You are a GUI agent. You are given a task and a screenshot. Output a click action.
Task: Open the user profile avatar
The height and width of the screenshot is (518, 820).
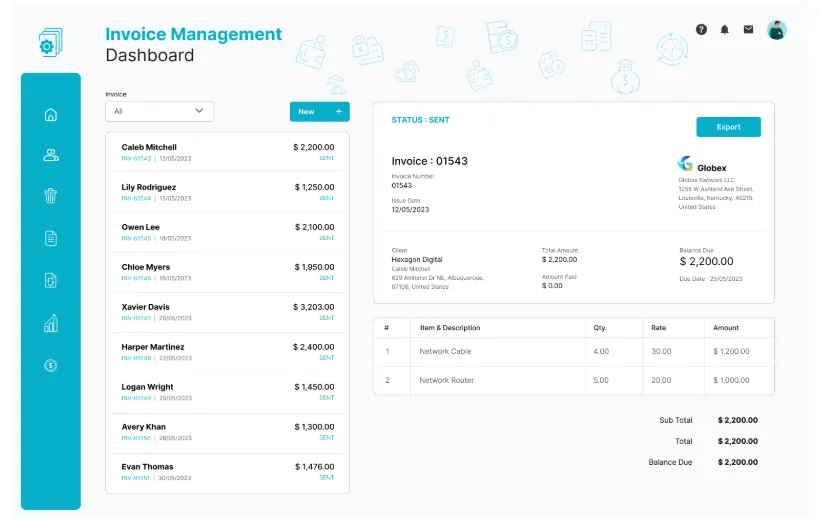[777, 30]
